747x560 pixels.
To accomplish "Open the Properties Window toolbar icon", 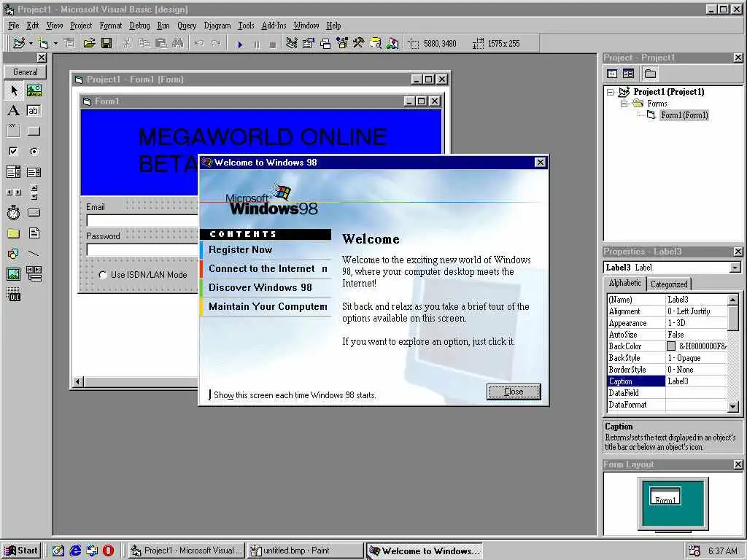I will 309,43.
